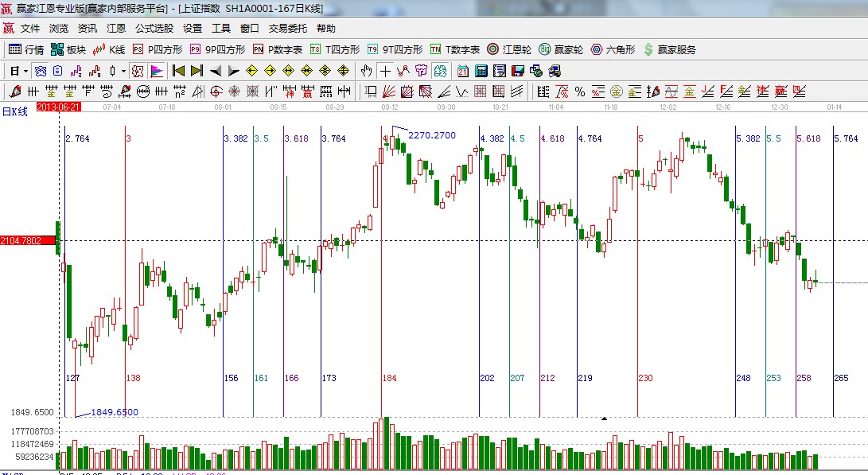This screenshot has height=475, width=868.
Task: Open the 江恩 menu
Action: point(116,28)
